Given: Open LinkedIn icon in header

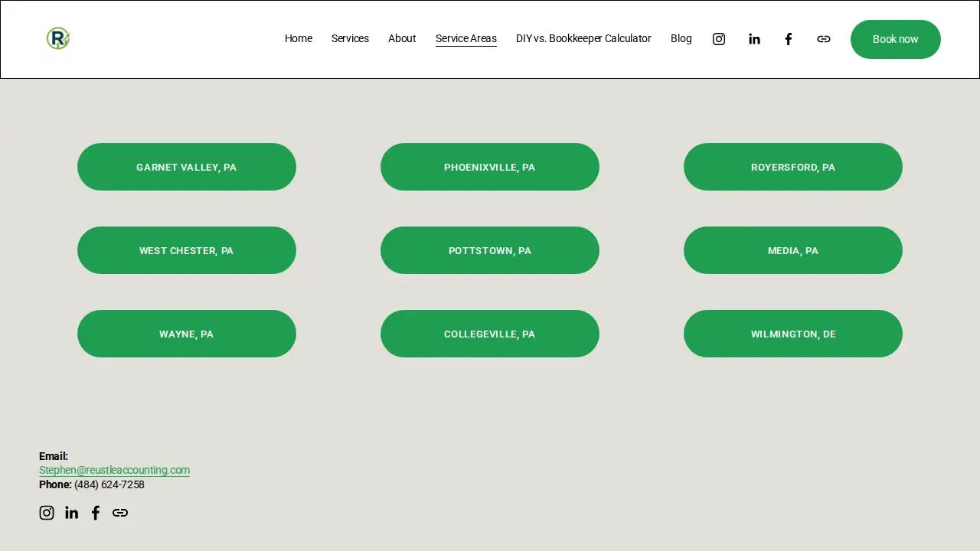Looking at the screenshot, I should tap(754, 39).
